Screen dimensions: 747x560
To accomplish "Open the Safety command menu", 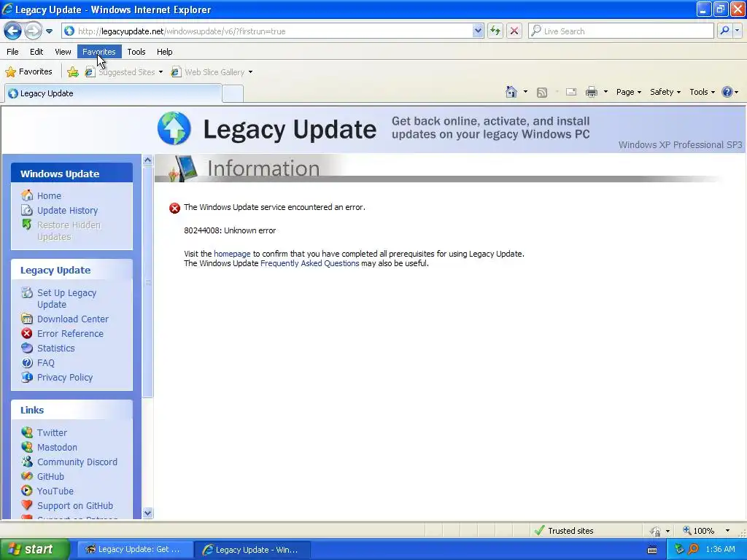I will [x=665, y=92].
